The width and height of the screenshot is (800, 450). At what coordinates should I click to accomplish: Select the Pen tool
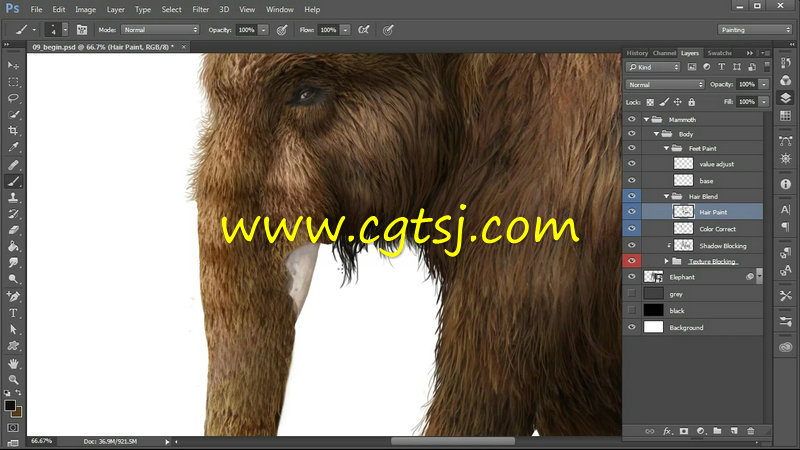tap(13, 296)
